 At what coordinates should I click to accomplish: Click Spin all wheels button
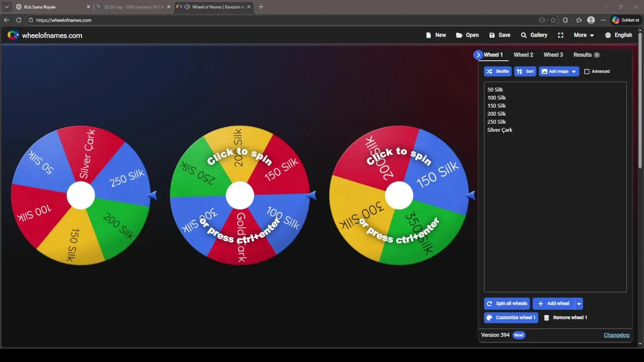(x=507, y=304)
